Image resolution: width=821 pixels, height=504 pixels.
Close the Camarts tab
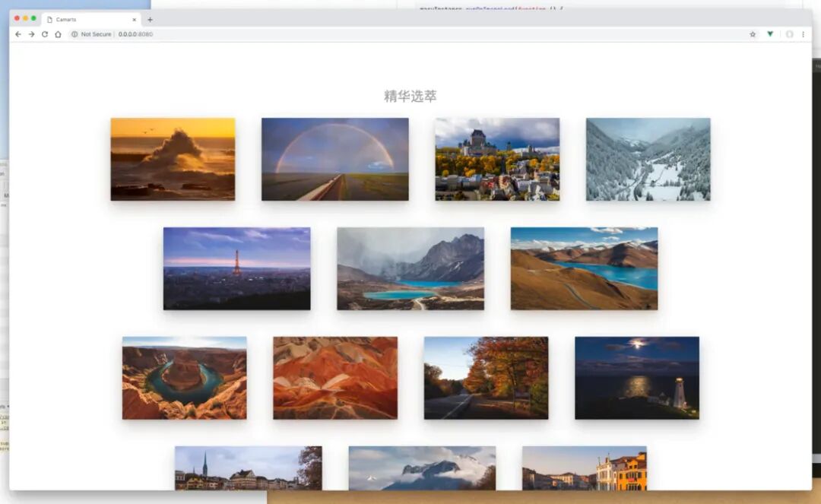coord(134,19)
